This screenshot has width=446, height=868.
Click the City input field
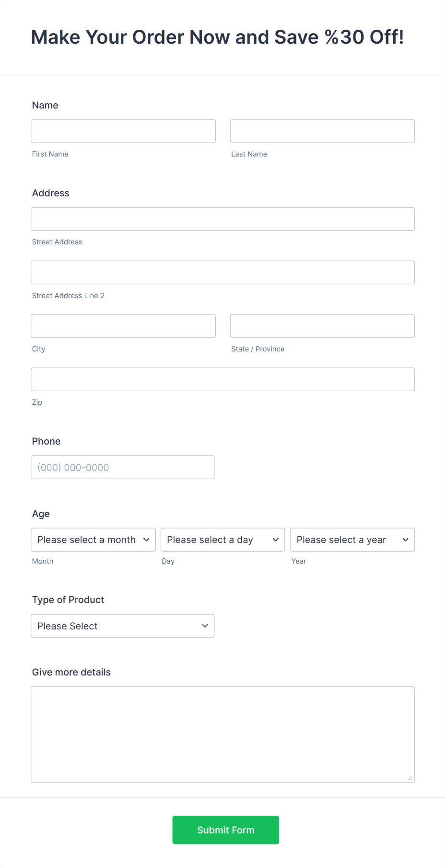(123, 325)
